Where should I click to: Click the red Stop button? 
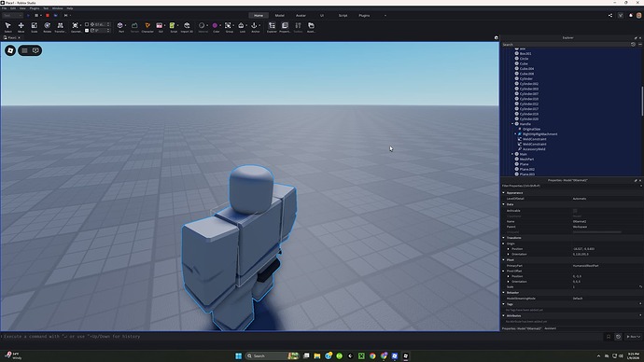[48, 15]
